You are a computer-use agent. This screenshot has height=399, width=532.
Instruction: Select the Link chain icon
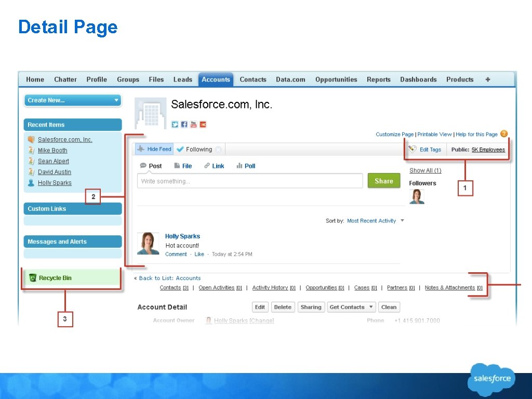(207, 166)
